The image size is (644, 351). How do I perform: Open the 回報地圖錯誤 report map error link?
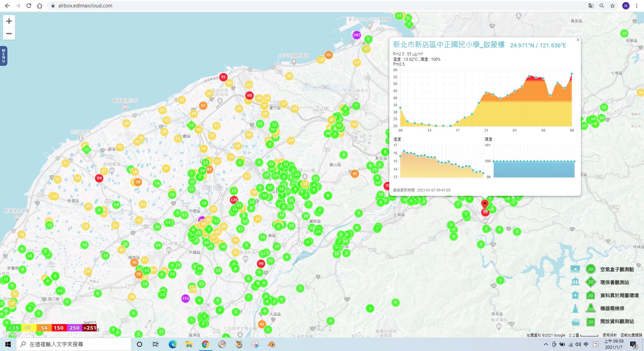click(631, 335)
